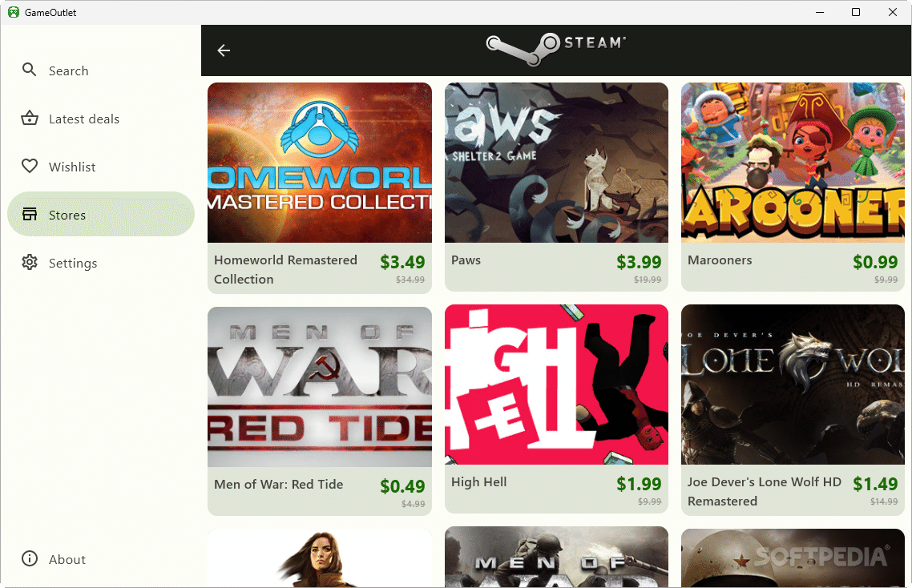The image size is (912, 588).
Task: Click the original $14.99 strikethrough price
Action: [x=884, y=501]
